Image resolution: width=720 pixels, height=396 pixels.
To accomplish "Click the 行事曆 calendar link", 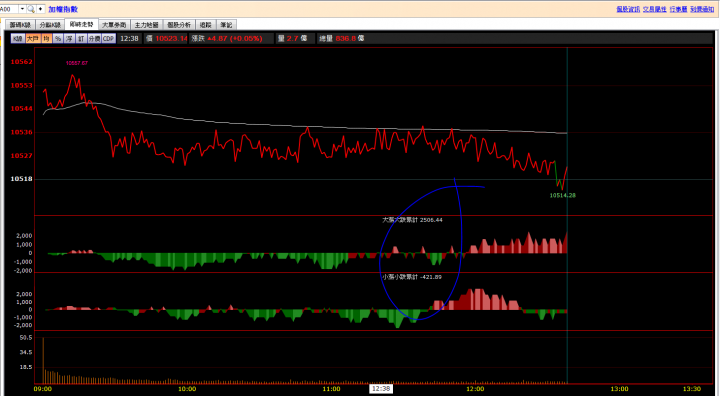I will pyautogui.click(x=678, y=9).
